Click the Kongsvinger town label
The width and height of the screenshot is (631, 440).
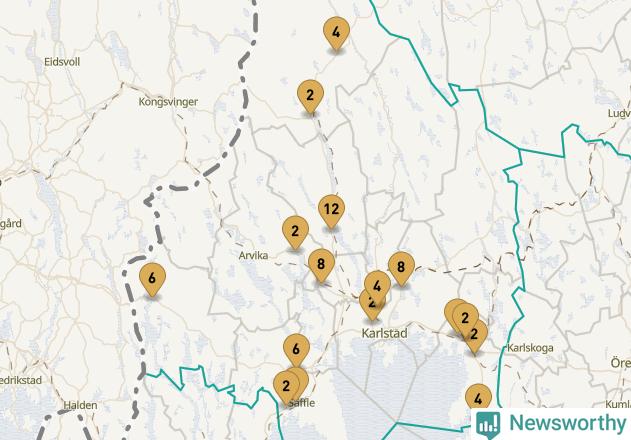click(x=168, y=102)
